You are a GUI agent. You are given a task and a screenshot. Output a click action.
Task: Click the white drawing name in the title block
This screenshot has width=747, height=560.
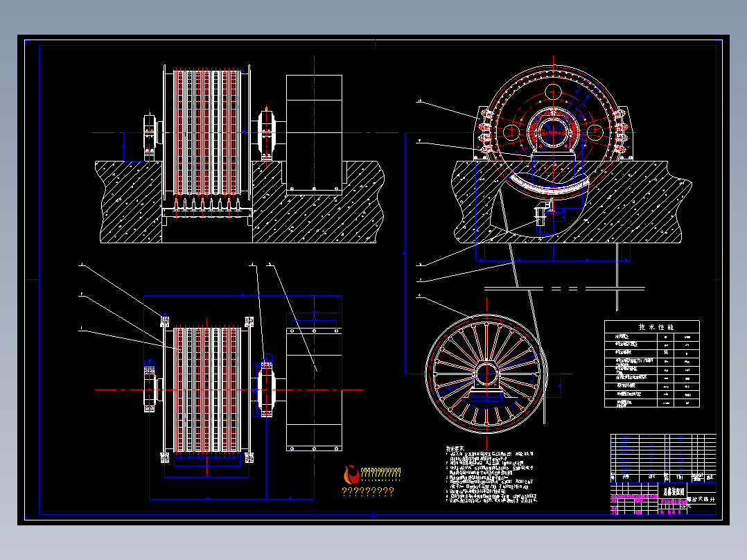click(x=674, y=491)
